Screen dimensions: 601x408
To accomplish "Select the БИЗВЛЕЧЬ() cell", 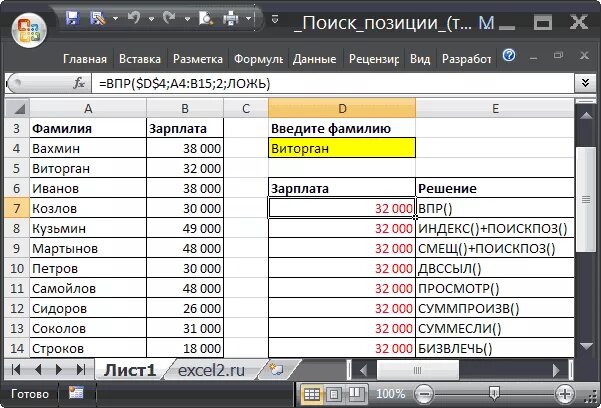I will pyautogui.click(x=495, y=348).
